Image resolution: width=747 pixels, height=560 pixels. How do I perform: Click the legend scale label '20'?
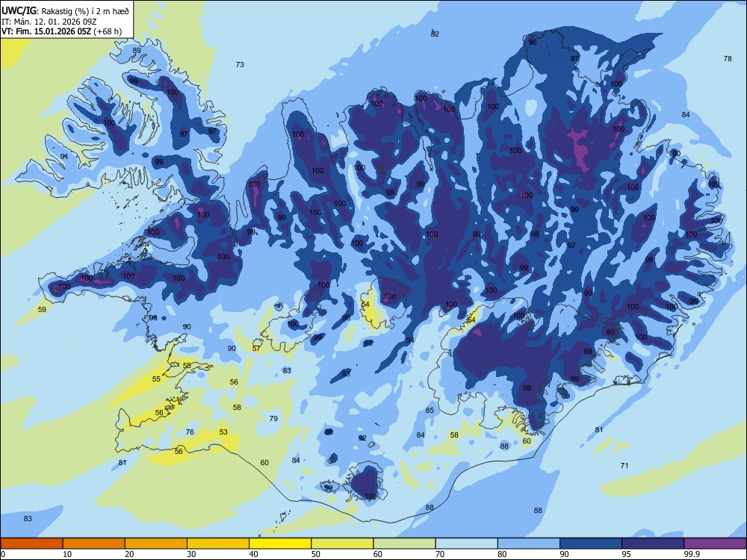click(x=129, y=554)
